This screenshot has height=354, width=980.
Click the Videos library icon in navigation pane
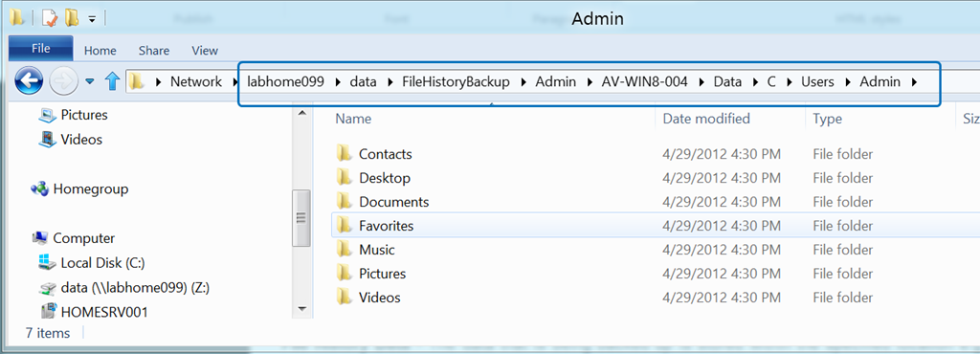(48, 140)
